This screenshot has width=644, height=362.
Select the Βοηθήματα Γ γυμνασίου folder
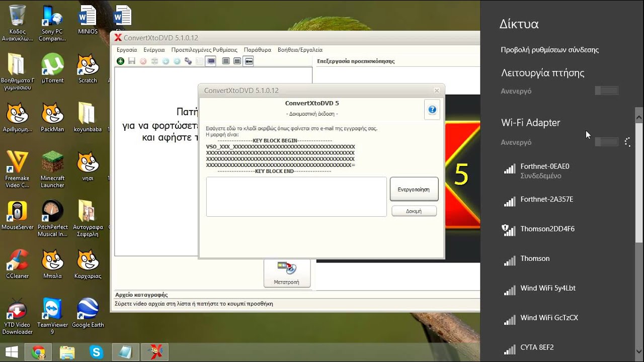18,71
